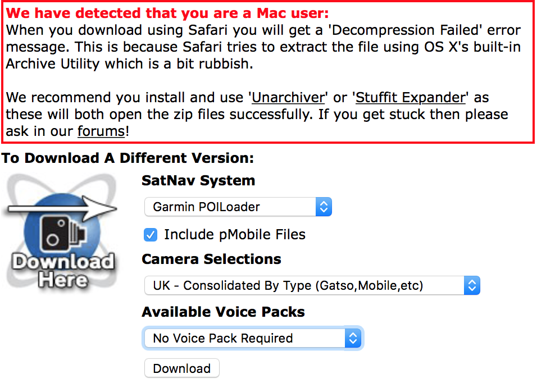Image resolution: width=546 pixels, height=392 pixels.
Task: Click the 'Download Here' text on the logo
Action: tap(62, 271)
